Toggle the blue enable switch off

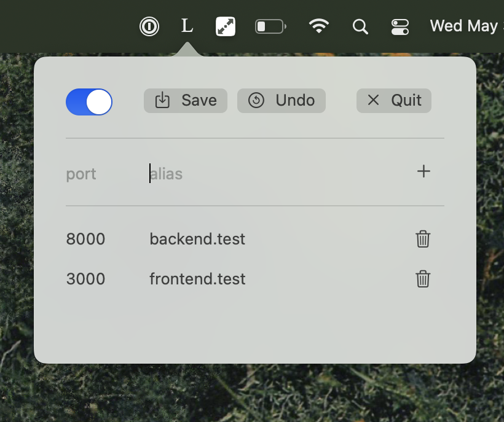coord(89,102)
